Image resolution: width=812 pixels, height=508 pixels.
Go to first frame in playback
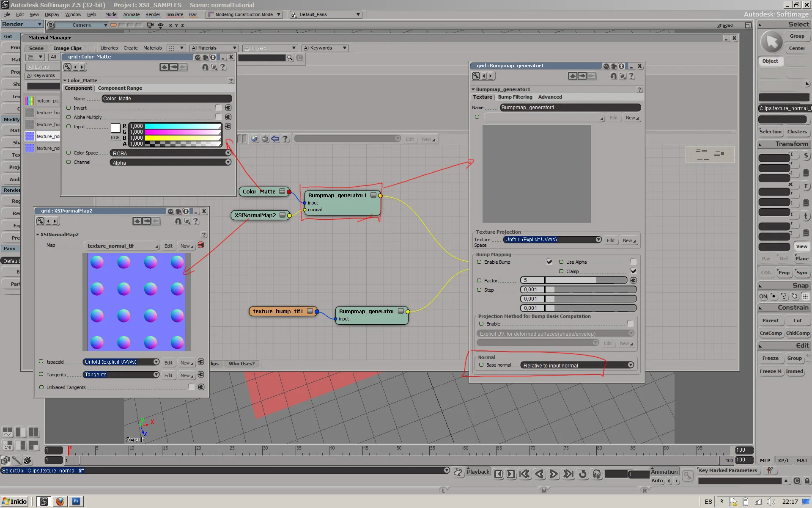(524, 474)
